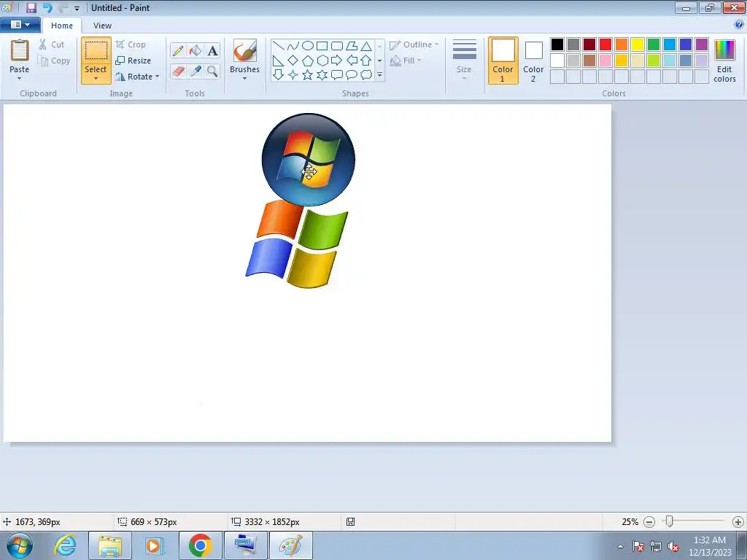The image size is (747, 560).
Task: Choose the Up arrow shape
Action: (x=366, y=61)
